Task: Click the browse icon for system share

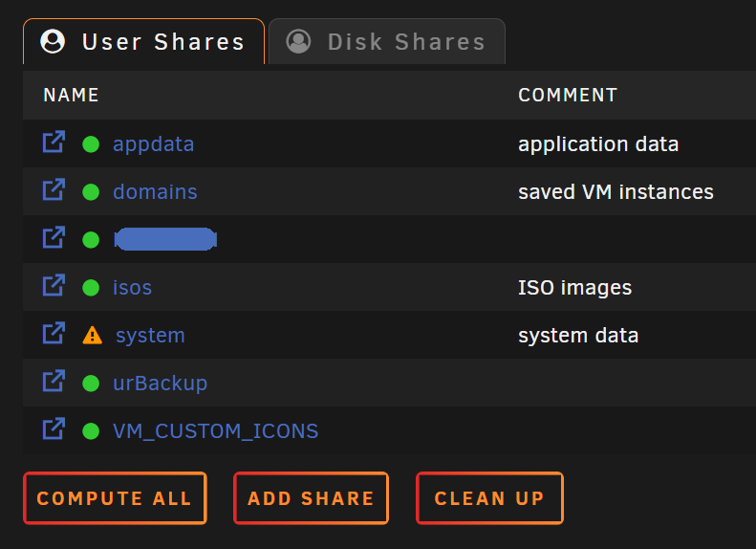Action: pyautogui.click(x=54, y=333)
